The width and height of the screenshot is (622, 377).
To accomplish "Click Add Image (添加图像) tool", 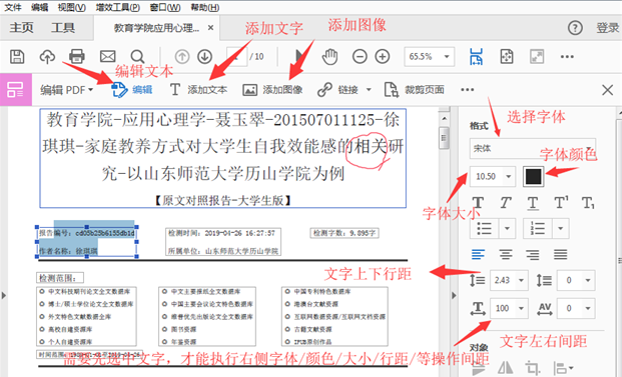I will point(273,90).
